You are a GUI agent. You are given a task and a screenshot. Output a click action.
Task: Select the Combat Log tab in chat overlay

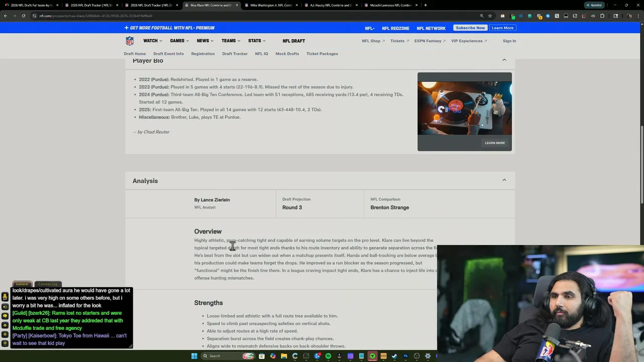click(x=48, y=284)
